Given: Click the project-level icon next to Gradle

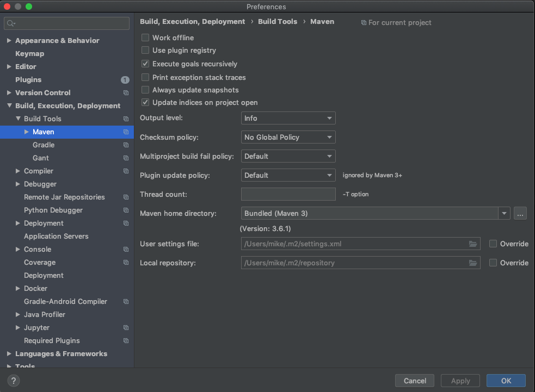Looking at the screenshot, I should (x=126, y=145).
